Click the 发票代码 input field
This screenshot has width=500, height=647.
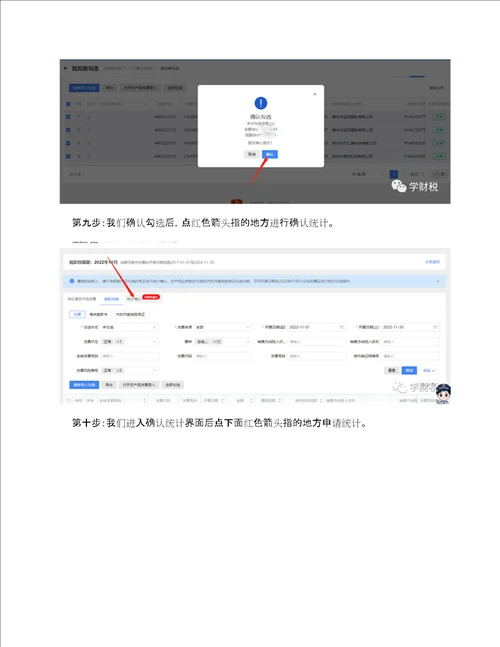[223, 356]
